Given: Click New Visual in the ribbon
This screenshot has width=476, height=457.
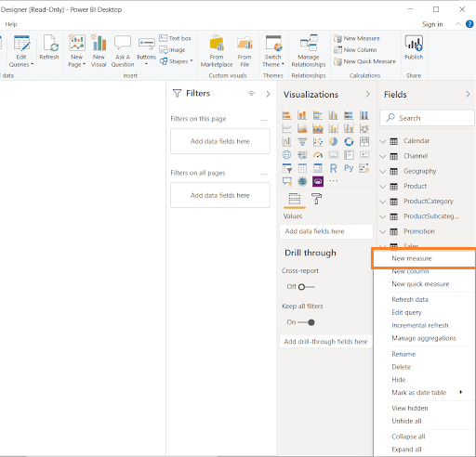Looking at the screenshot, I should point(99,51).
